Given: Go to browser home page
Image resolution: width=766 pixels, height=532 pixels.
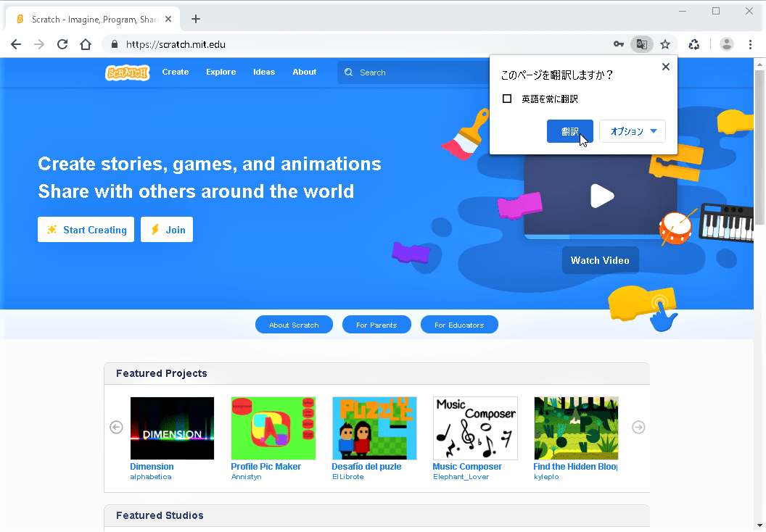Looking at the screenshot, I should 86,44.
